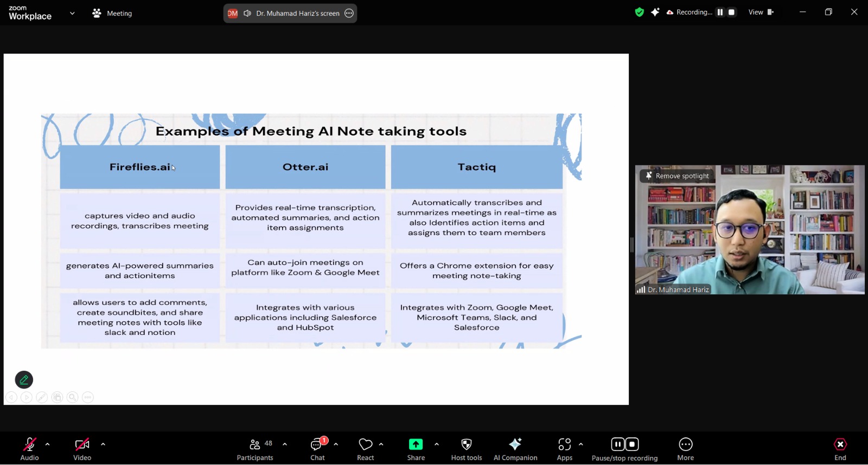Screen dimensions: 868x465
Task: Click 'Integrates with various applications' cell
Action: click(305, 317)
